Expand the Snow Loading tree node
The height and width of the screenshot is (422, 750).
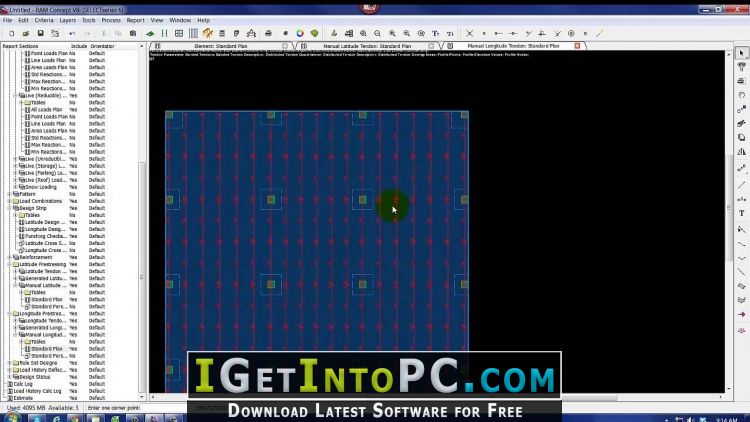(x=15, y=187)
